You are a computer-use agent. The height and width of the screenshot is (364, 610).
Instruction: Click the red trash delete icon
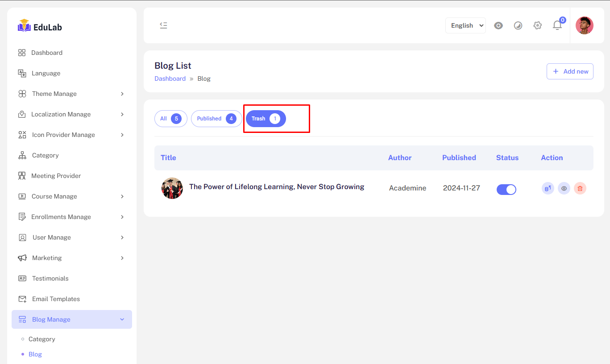tap(580, 188)
